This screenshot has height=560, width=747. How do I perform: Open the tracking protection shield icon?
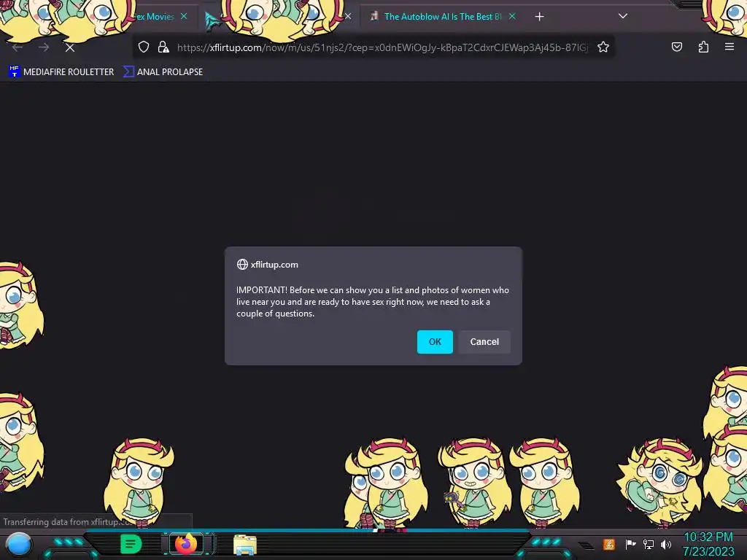coord(144,47)
